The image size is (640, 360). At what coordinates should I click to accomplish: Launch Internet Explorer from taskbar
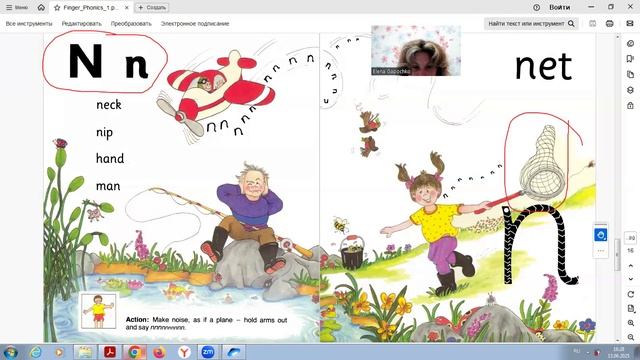point(36,352)
